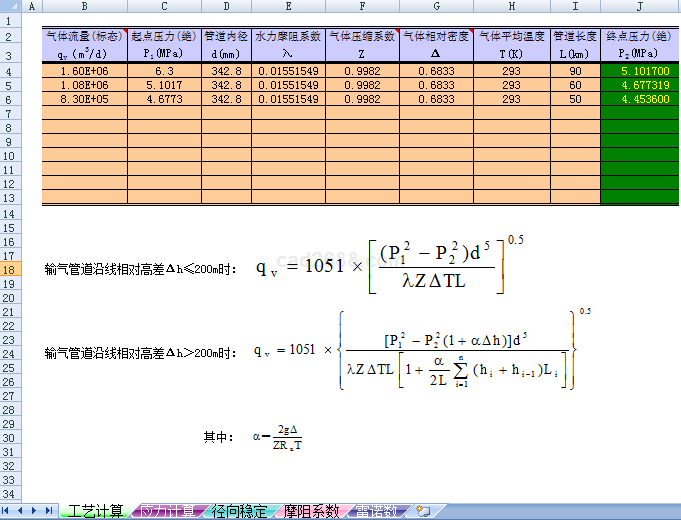Click the previous sheet navigation arrow
This screenshot has height=520, width=681.
coord(22,511)
